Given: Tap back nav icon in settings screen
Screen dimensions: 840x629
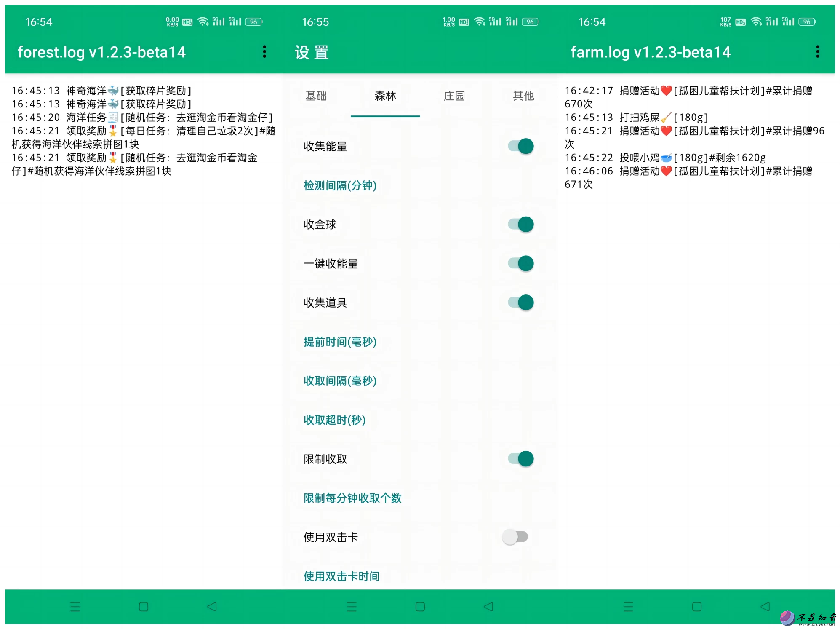Looking at the screenshot, I should [488, 607].
